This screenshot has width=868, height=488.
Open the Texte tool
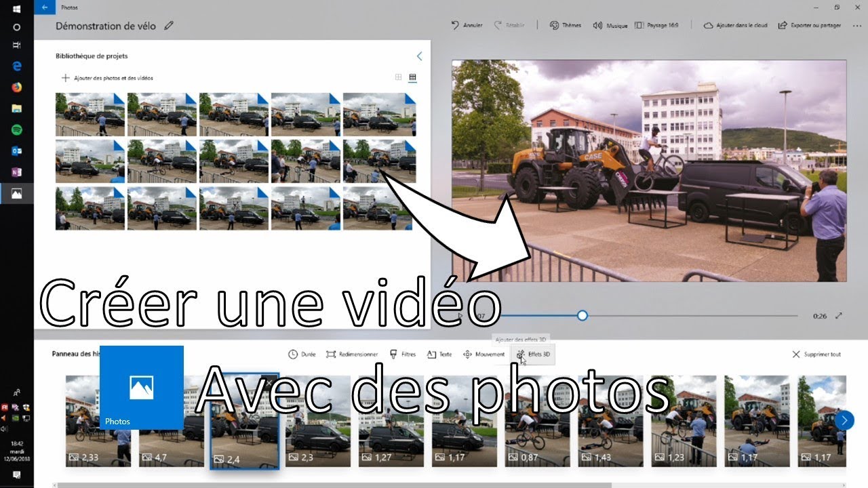pyautogui.click(x=439, y=354)
